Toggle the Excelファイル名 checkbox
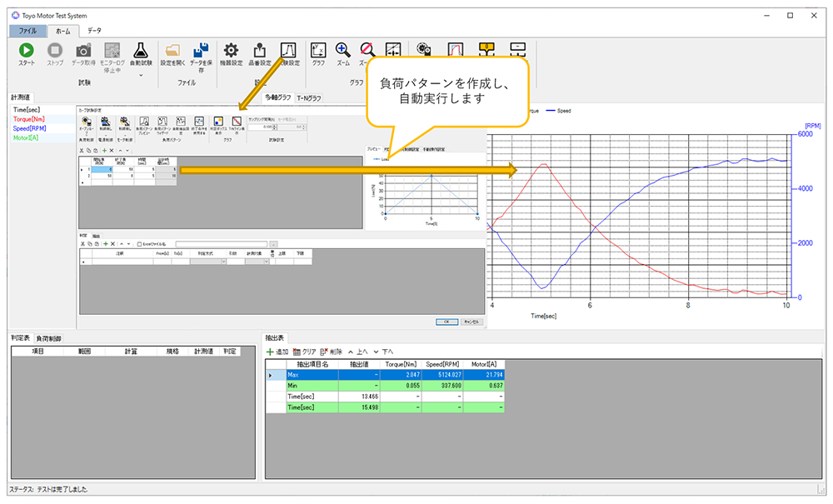This screenshot has width=833, height=504. 139,244
